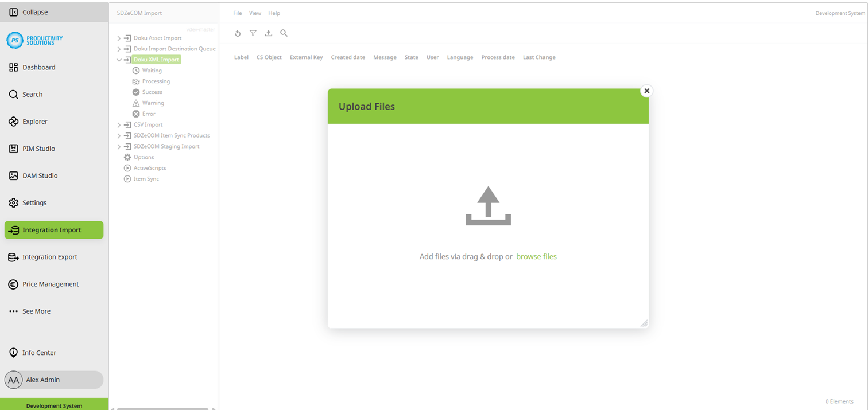Viewport: 868px width, 410px height.
Task: Open Dashboard from the sidebar
Action: [40, 67]
